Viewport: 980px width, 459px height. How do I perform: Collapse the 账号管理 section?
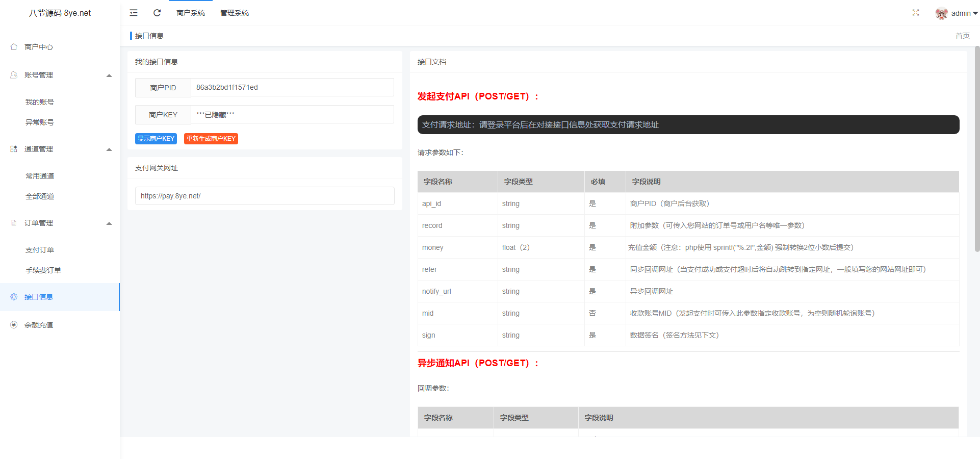(x=109, y=75)
